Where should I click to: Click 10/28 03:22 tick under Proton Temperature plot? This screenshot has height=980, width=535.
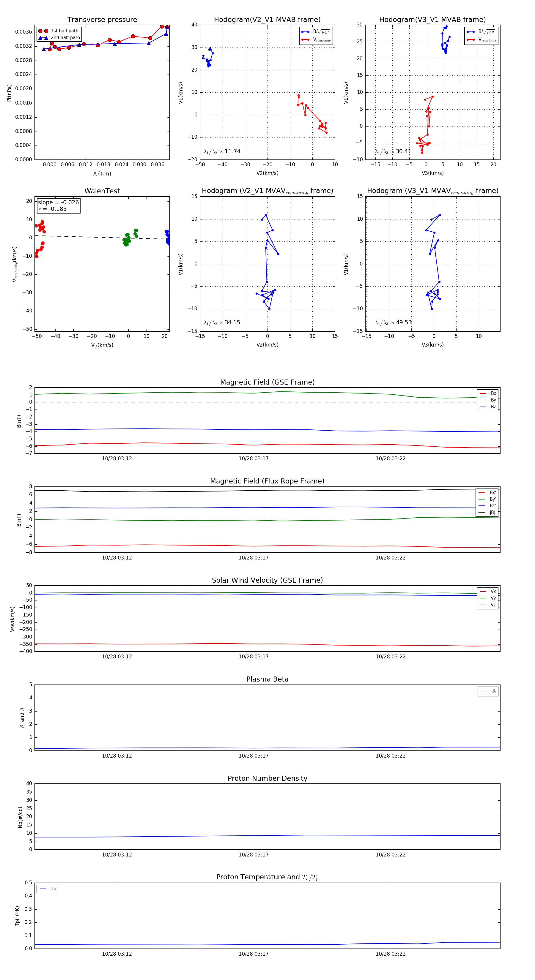click(391, 954)
